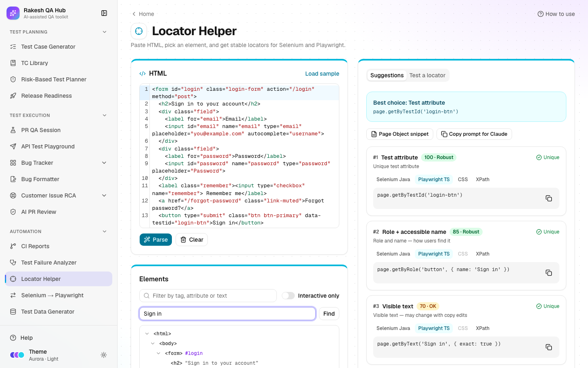588x368 pixels.
Task: Collapse the <html> tree node
Action: (x=147, y=334)
